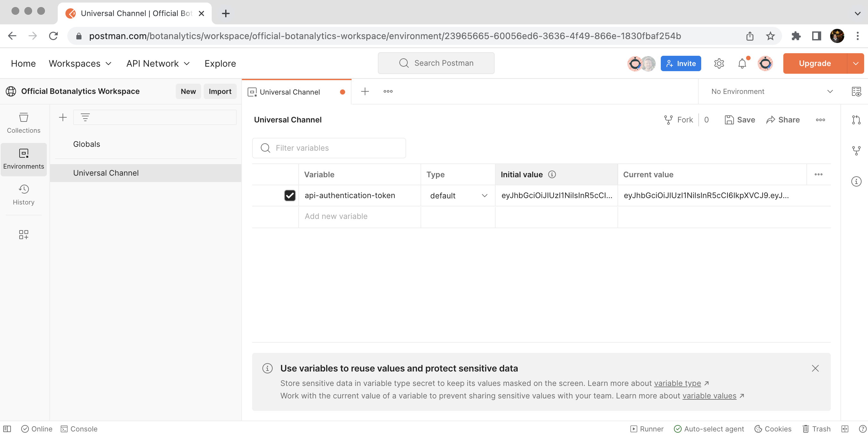The height and width of the screenshot is (434, 868).
Task: Click the Initial value info icon
Action: [x=552, y=174]
